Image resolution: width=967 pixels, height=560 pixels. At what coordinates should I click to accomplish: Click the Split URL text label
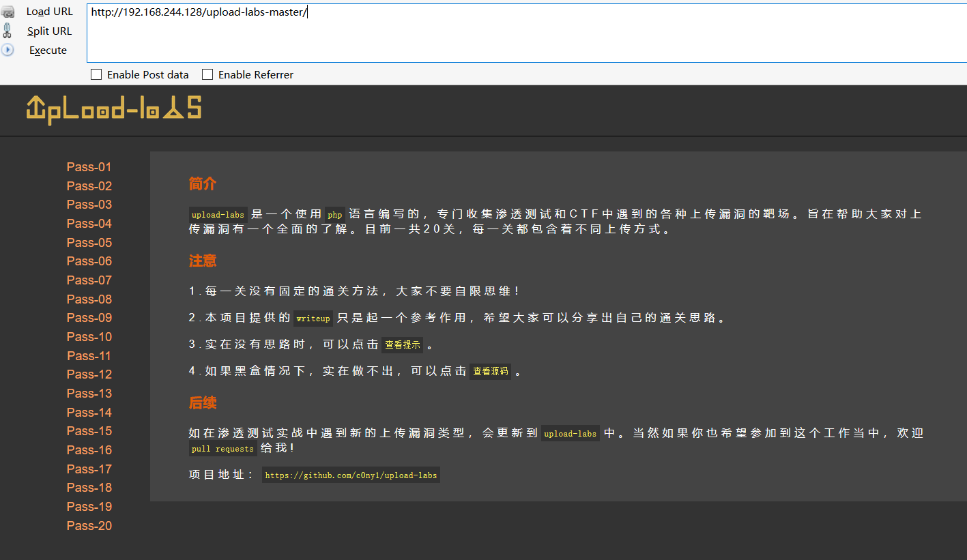pyautogui.click(x=49, y=31)
